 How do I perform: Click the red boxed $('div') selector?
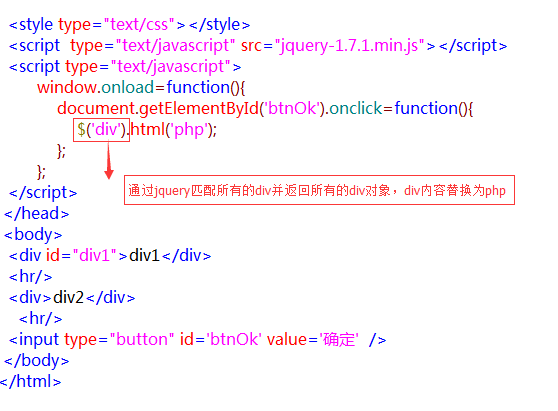(101, 130)
